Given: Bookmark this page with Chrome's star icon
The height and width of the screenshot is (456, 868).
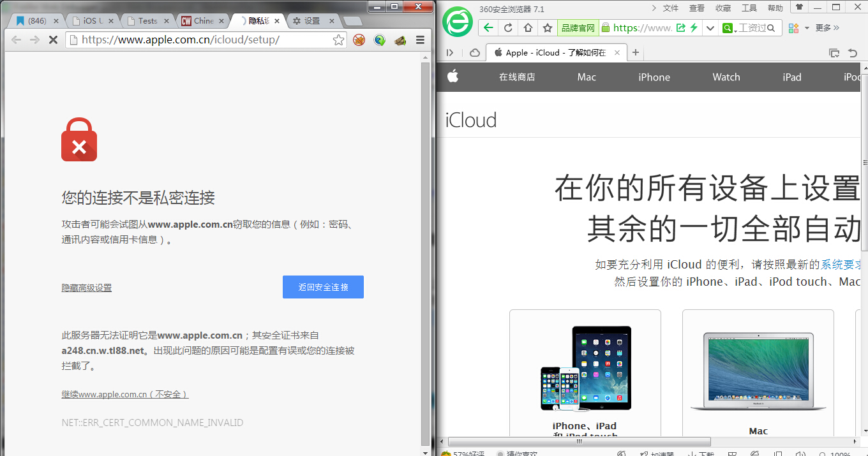Looking at the screenshot, I should click(x=338, y=40).
